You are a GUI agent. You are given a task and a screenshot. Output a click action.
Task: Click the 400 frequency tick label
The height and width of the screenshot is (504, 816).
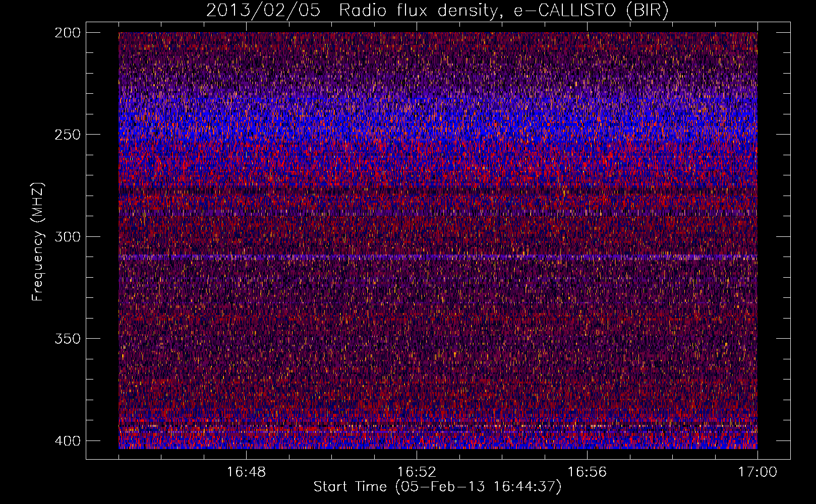click(x=67, y=440)
